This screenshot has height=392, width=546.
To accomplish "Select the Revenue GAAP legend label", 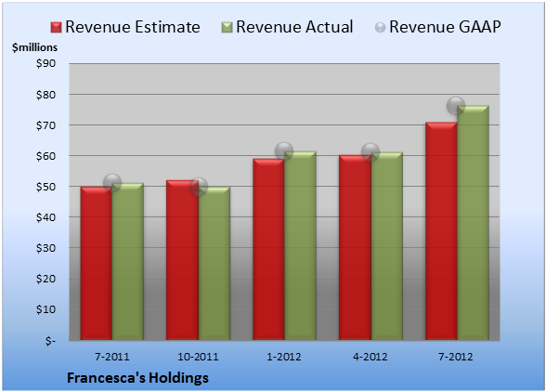I will coord(445,27).
